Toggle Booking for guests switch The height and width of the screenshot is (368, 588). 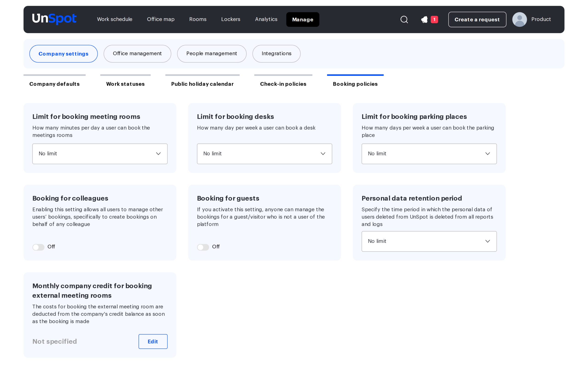[203, 247]
